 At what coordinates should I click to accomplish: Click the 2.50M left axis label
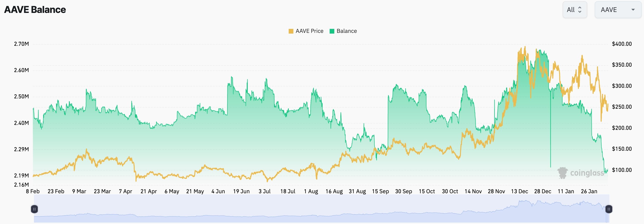[x=21, y=96]
